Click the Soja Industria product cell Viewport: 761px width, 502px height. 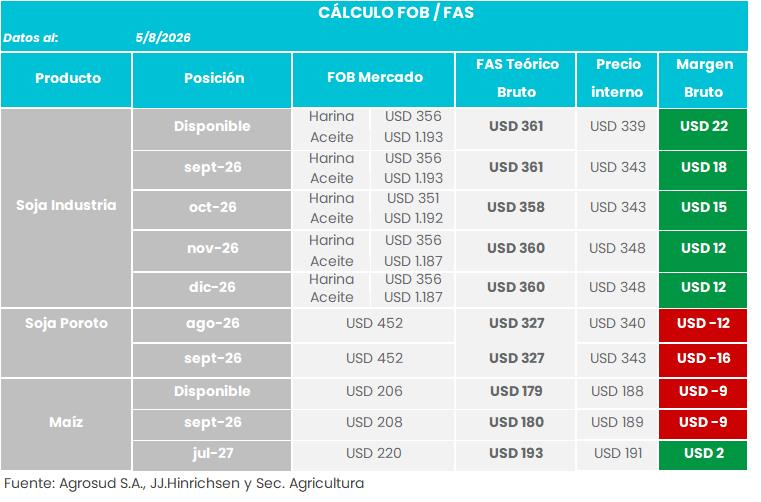click(66, 208)
